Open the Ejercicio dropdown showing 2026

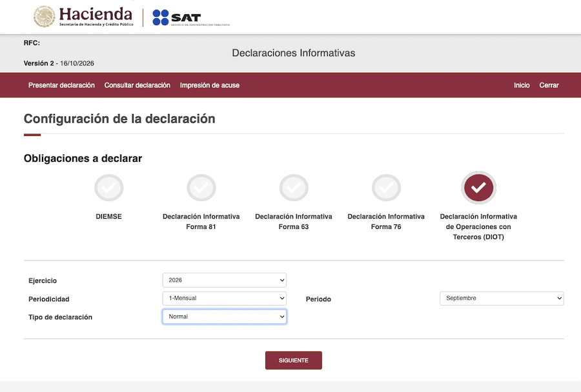click(224, 280)
